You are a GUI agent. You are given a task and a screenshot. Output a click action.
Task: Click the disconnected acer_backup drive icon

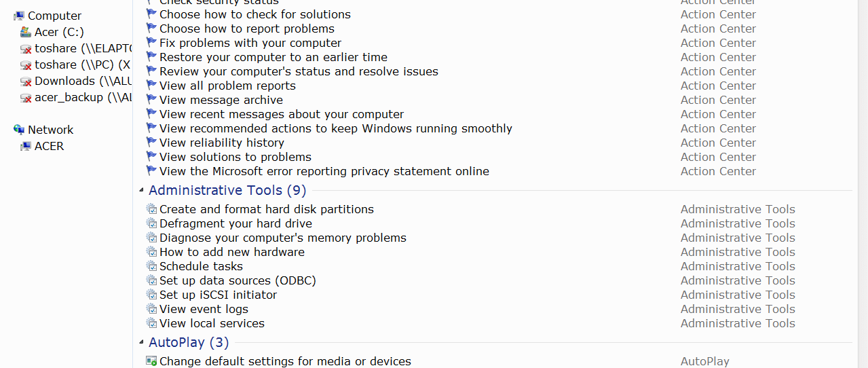(26, 97)
